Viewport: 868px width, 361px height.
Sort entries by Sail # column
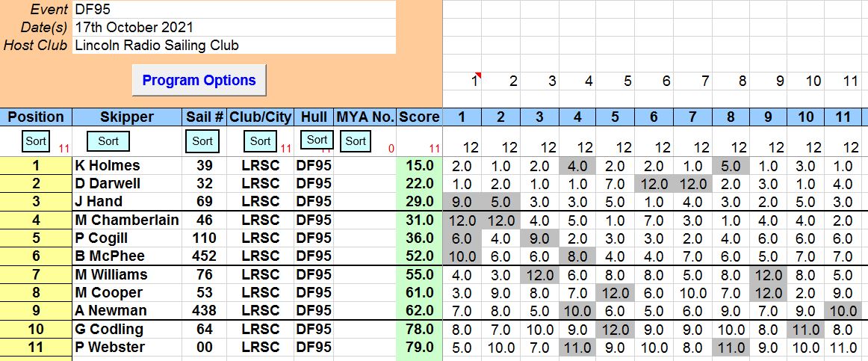202,141
